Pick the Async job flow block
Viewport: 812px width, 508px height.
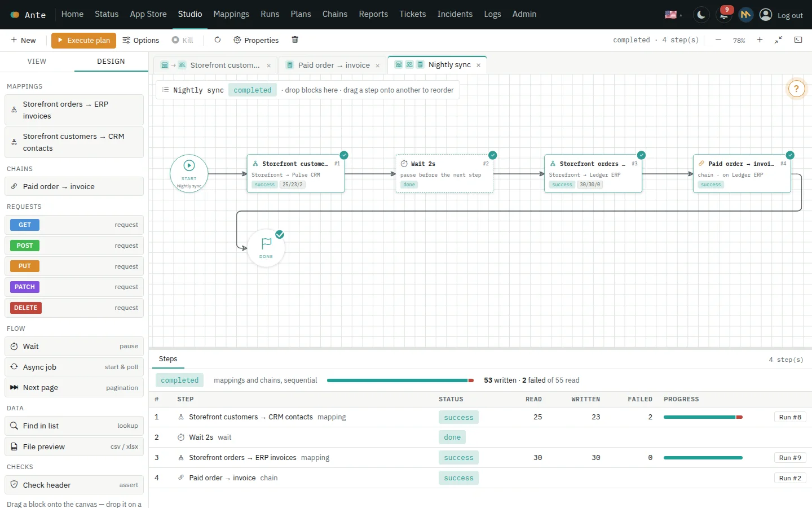click(74, 367)
